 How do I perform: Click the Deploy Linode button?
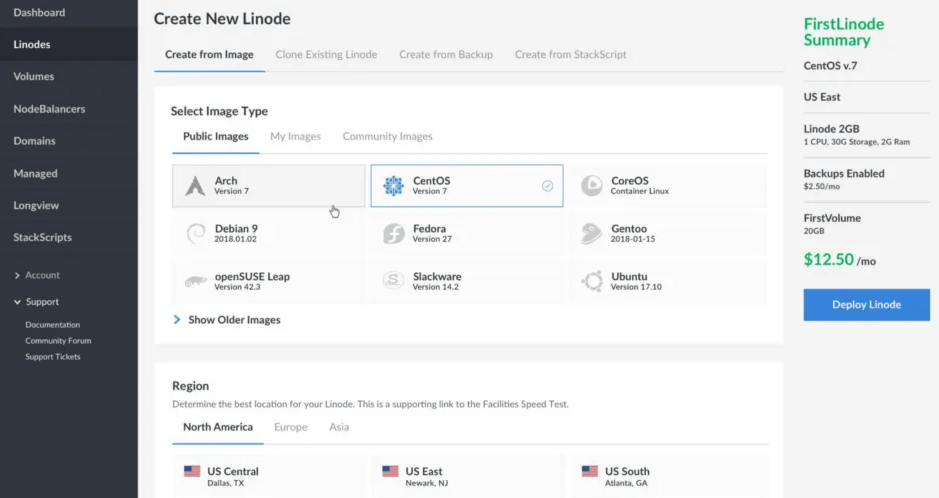pos(867,305)
